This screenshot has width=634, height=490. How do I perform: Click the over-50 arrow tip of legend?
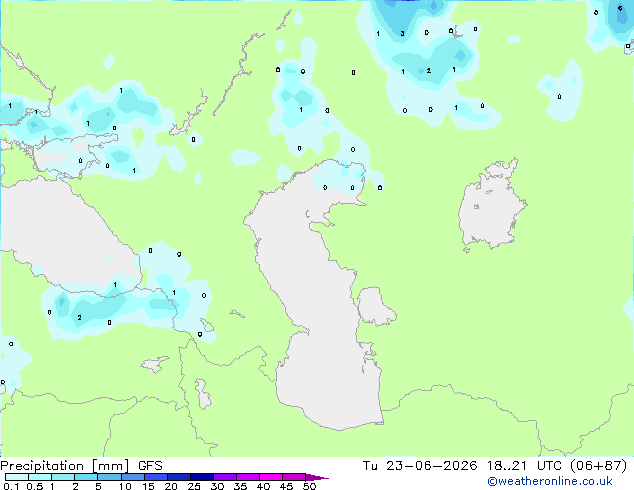point(317,477)
